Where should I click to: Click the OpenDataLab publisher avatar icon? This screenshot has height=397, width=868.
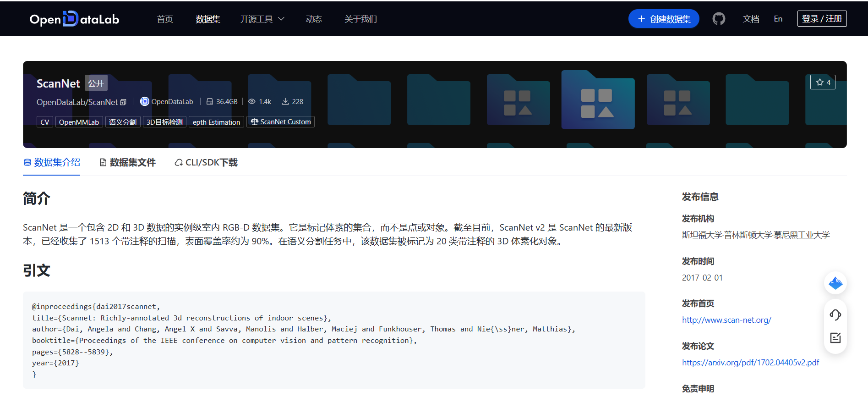(x=145, y=101)
